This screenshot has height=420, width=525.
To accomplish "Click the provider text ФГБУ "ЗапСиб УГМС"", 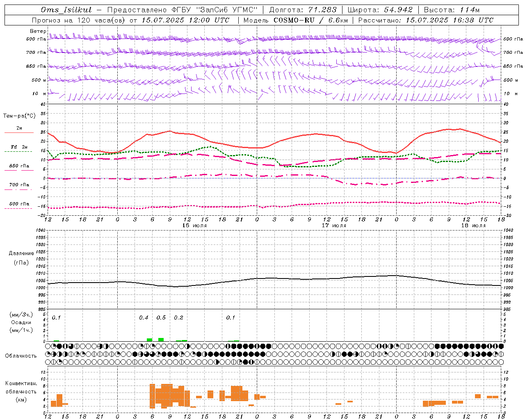I will 215,10.
